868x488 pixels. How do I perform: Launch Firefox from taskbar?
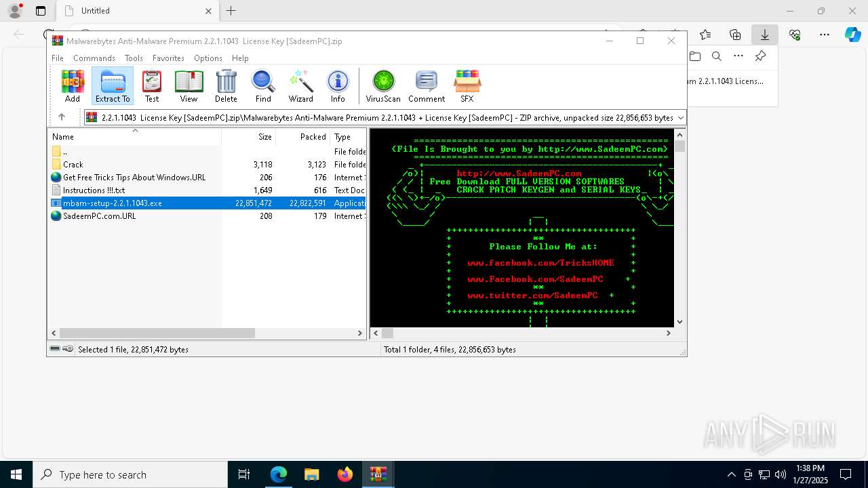coord(345,474)
